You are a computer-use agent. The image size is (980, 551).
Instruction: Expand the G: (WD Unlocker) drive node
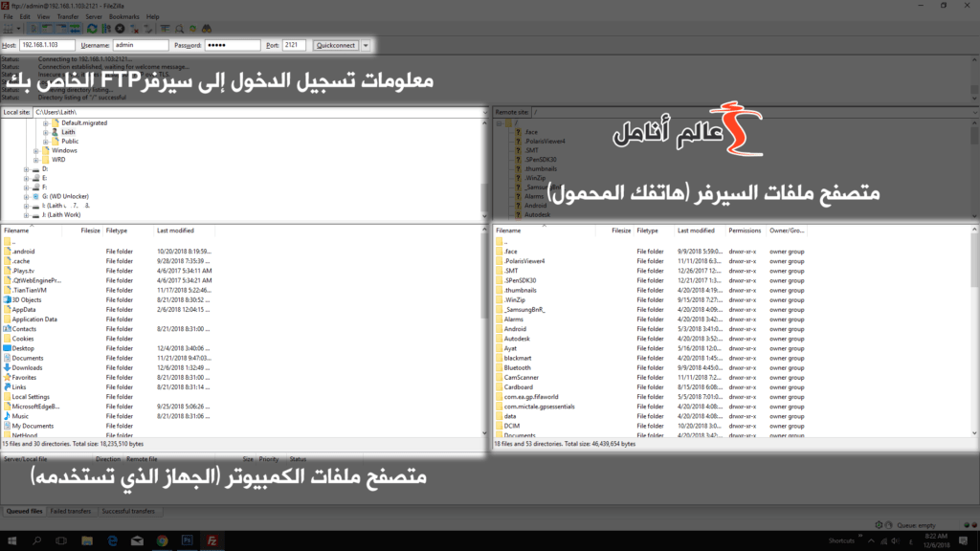(26, 196)
